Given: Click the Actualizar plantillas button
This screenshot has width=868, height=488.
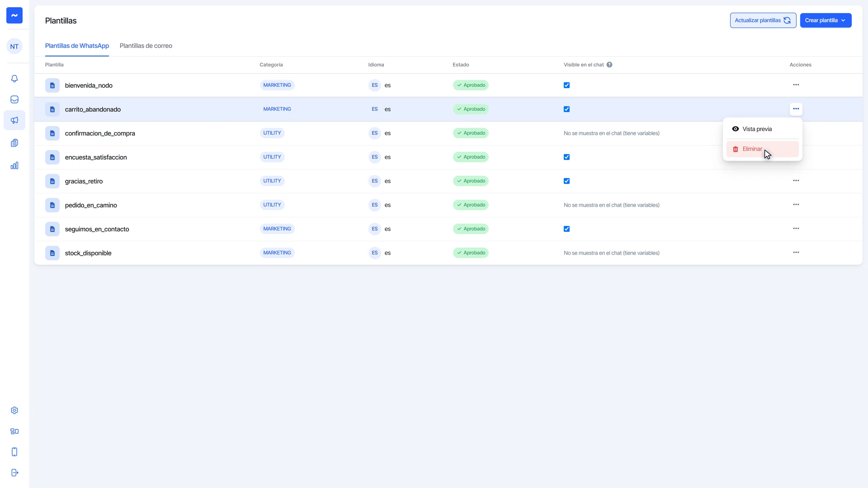Looking at the screenshot, I should pyautogui.click(x=763, y=20).
